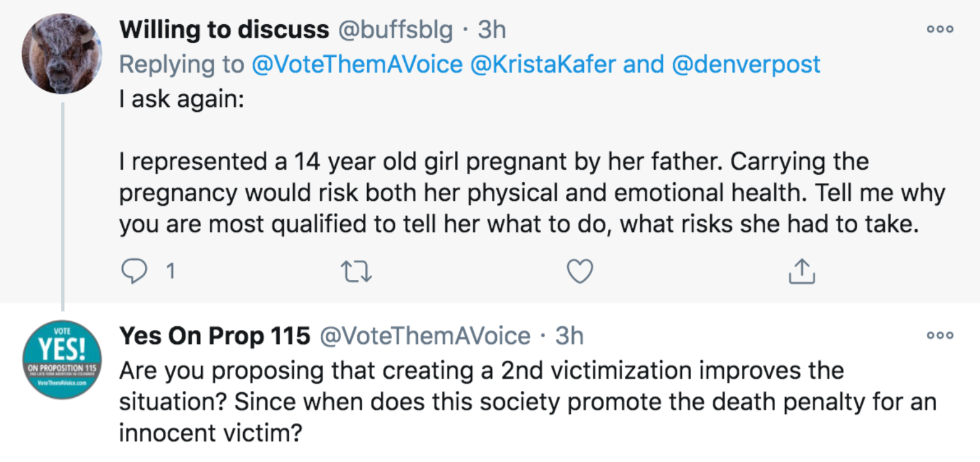
Task: Retweet the Willing to discuss tweet
Action: click(x=356, y=271)
